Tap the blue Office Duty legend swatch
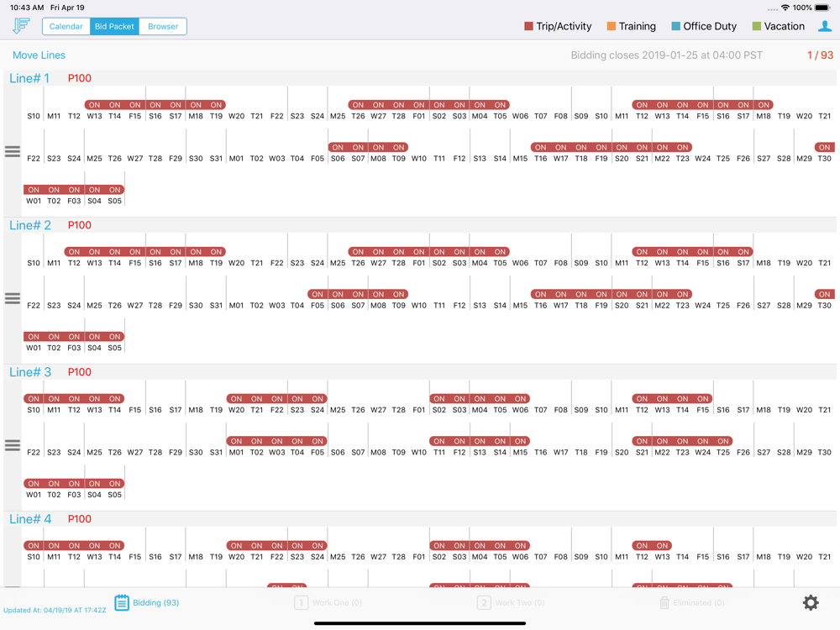 [x=675, y=26]
